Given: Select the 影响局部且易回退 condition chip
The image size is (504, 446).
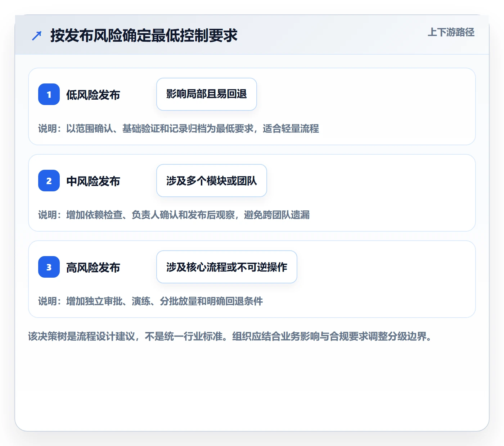Looking at the screenshot, I should point(207,94).
